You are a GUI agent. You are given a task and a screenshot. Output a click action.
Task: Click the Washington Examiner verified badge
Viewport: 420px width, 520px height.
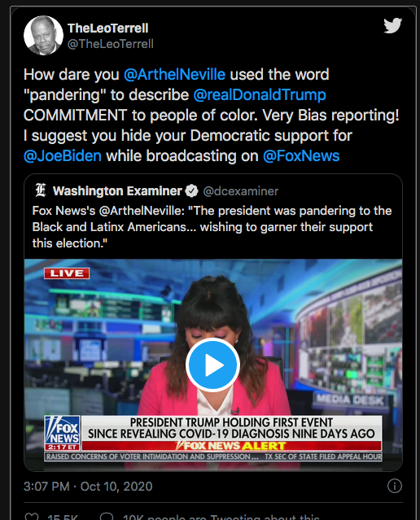[191, 191]
